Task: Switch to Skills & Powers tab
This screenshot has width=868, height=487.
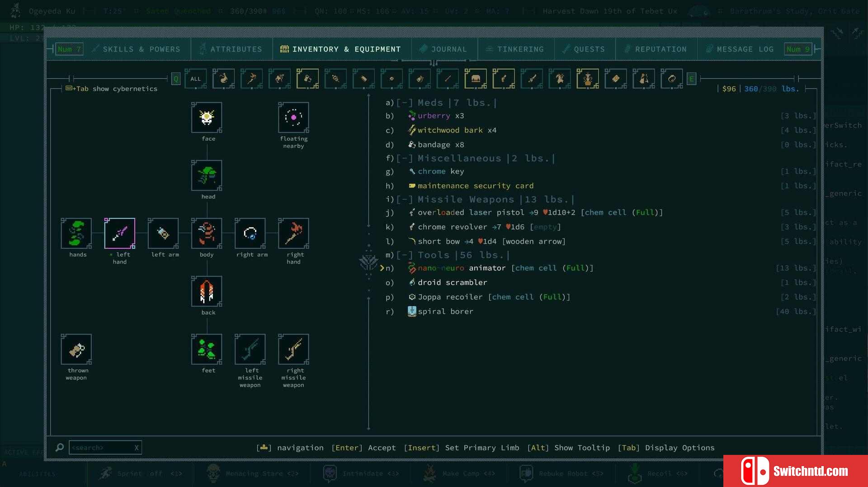Action: 136,49
